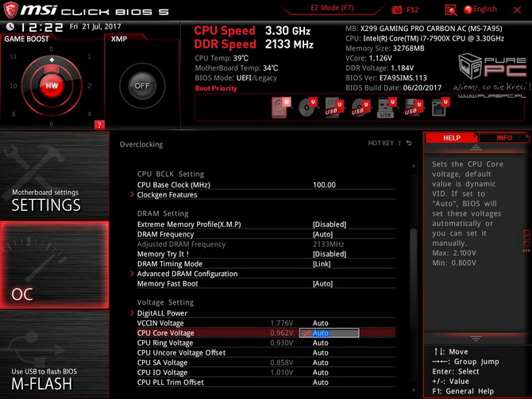This screenshot has width=532, height=399.
Task: Turn on the XMP OFF button
Action: [x=142, y=86]
